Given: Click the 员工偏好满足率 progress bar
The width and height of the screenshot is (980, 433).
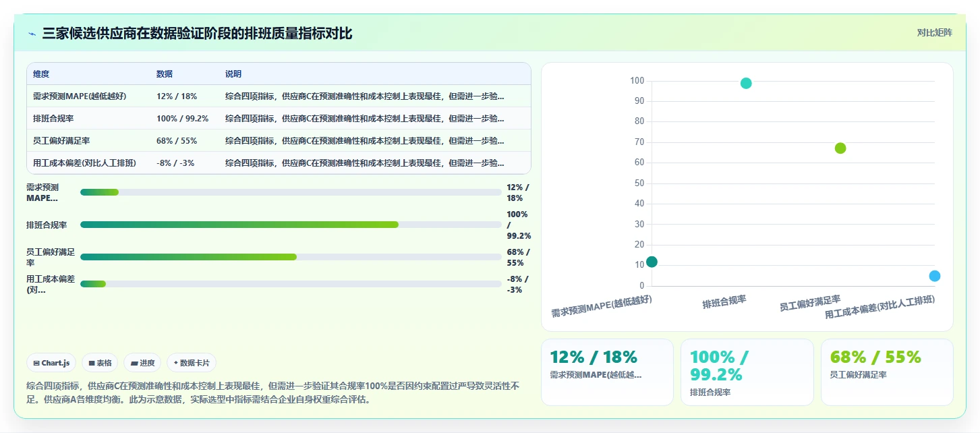Looking at the screenshot, I should pos(291,257).
